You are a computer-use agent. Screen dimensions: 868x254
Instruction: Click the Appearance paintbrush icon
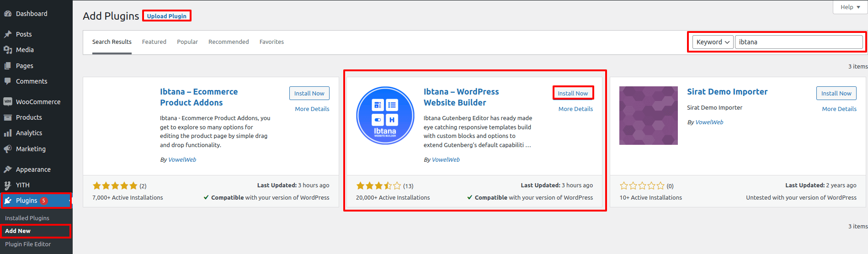8,169
